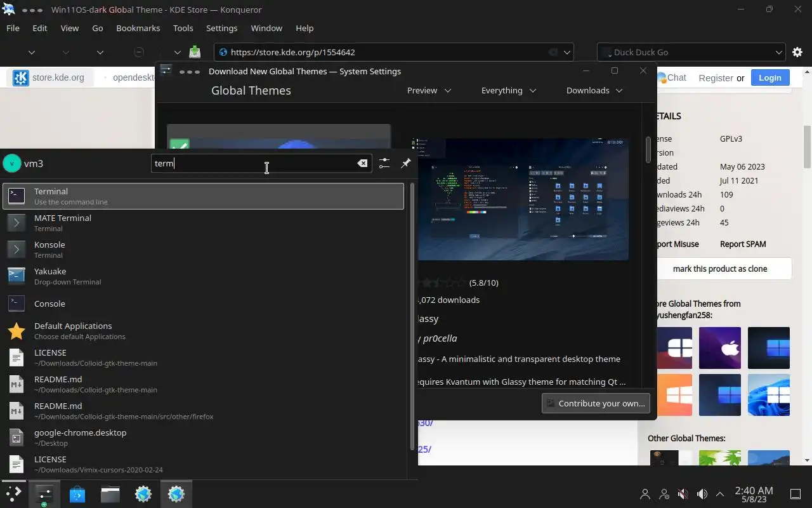Open the Window menu in Konqueror
812x508 pixels.
266,28
